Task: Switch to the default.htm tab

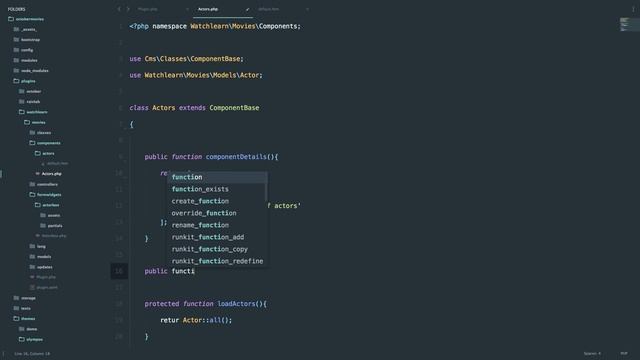Action: [268, 9]
